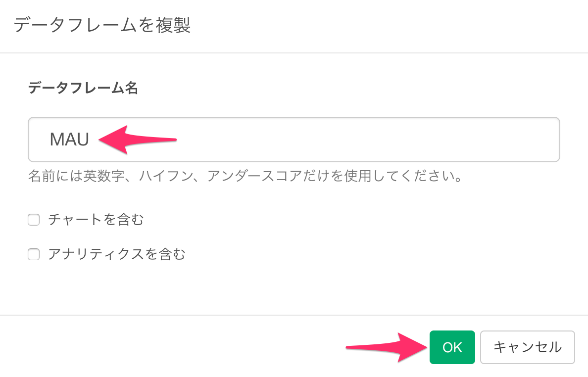The height and width of the screenshot is (377, 588).
Task: Confirm duplicating the dataframe with OK
Action: 452,347
